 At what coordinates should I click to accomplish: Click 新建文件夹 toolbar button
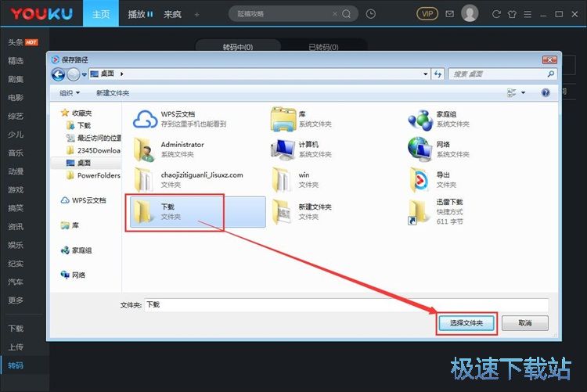[113, 93]
